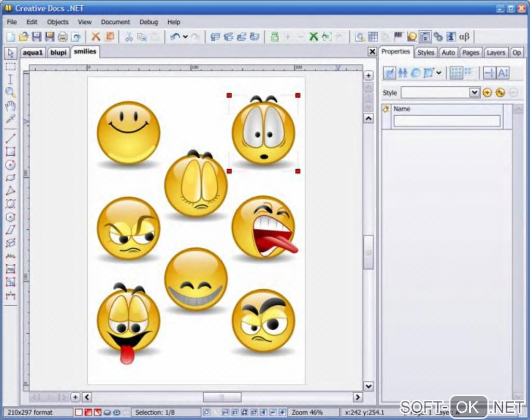Click the green X toolbar icon
Image resolution: width=530 pixels, height=420 pixels.
314,37
